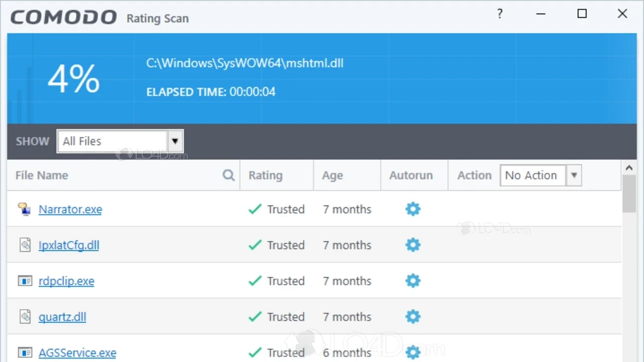This screenshot has height=362, width=644.
Task: Open the Narrator.exe file link
Action: 70,209
